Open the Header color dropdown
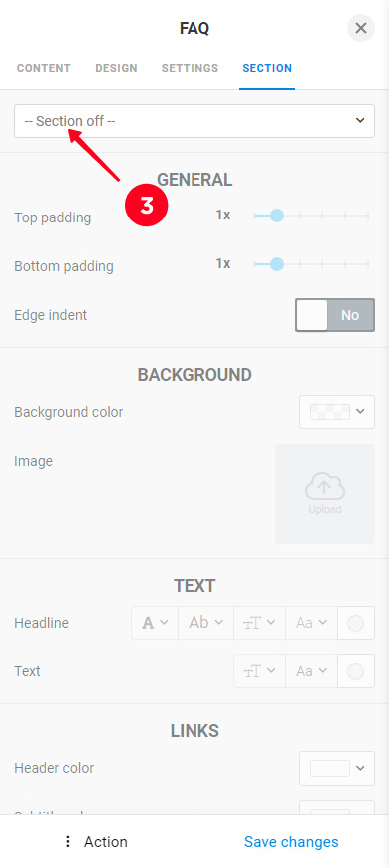389x868 pixels. click(x=337, y=768)
